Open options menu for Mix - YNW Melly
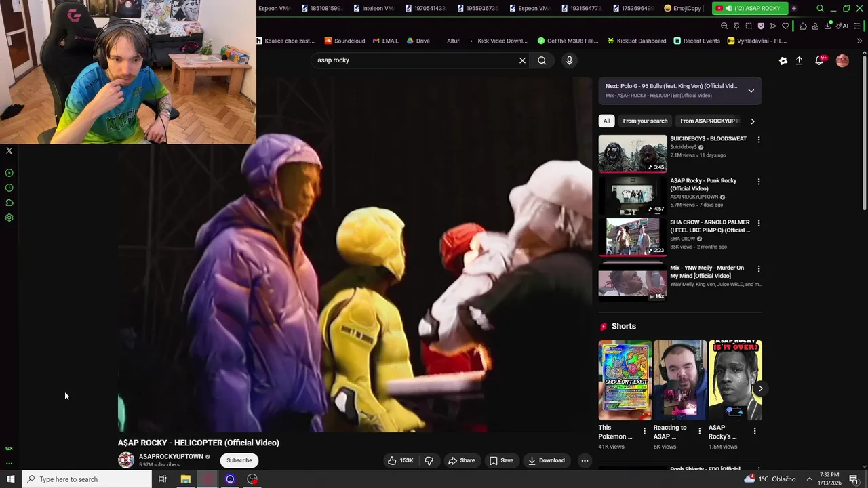Viewport: 868px width, 488px height. pyautogui.click(x=758, y=269)
